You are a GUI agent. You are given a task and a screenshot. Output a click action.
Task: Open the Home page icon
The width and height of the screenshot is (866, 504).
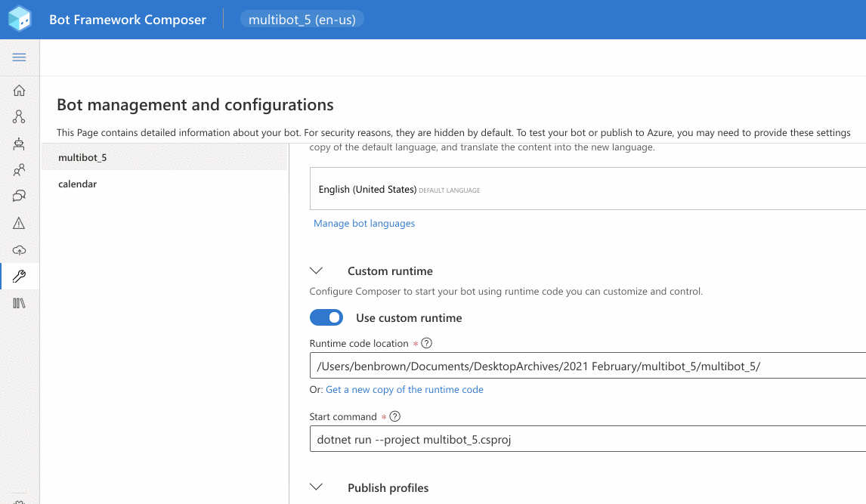pos(19,90)
